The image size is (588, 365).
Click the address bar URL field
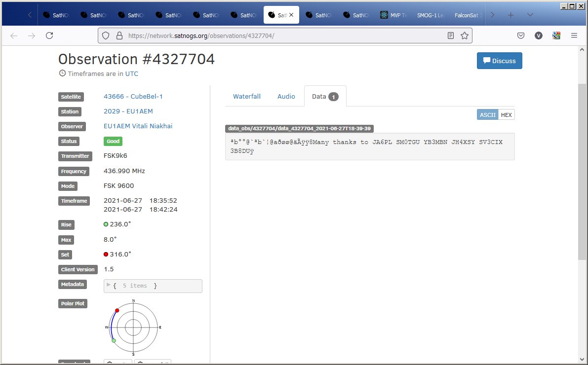285,36
